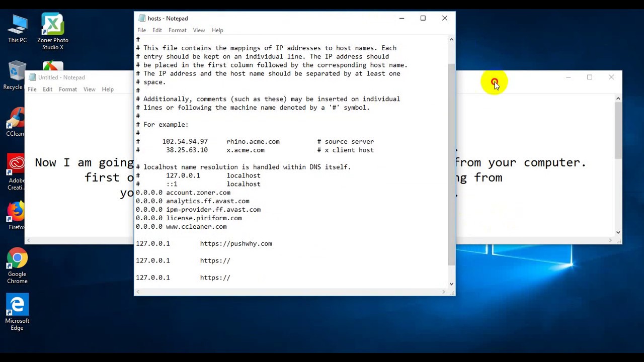The height and width of the screenshot is (362, 644).
Task: Click vertical scrollbar thumb in hosts Notepad
Action: pos(451,164)
